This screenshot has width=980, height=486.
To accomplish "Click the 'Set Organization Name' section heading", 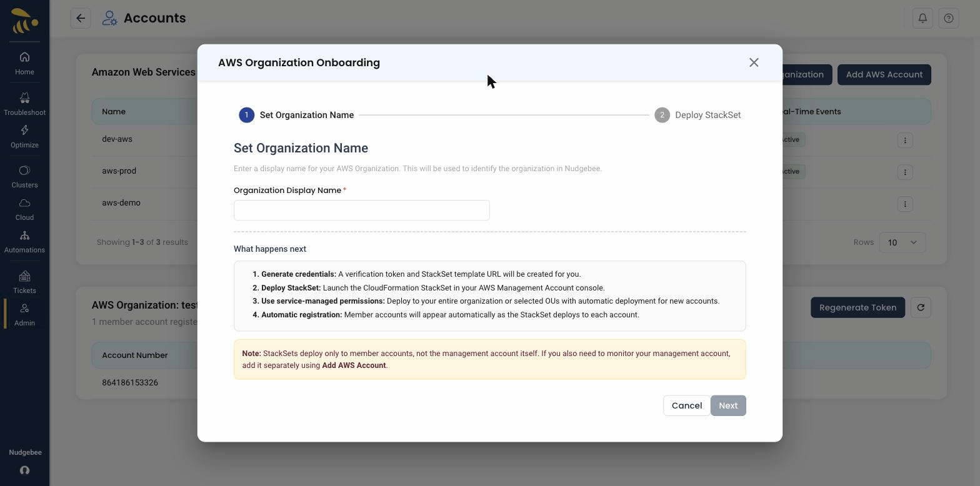I will click(301, 148).
